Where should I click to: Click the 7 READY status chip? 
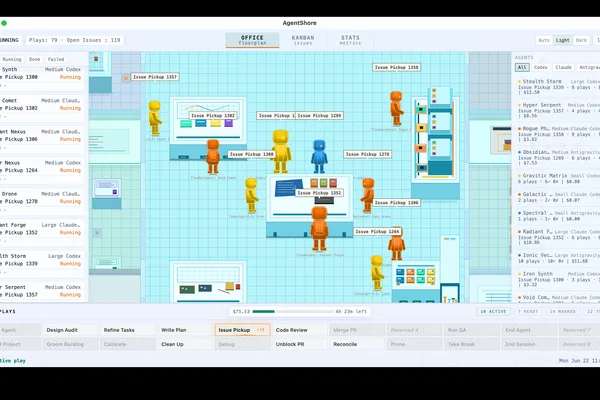point(528,312)
